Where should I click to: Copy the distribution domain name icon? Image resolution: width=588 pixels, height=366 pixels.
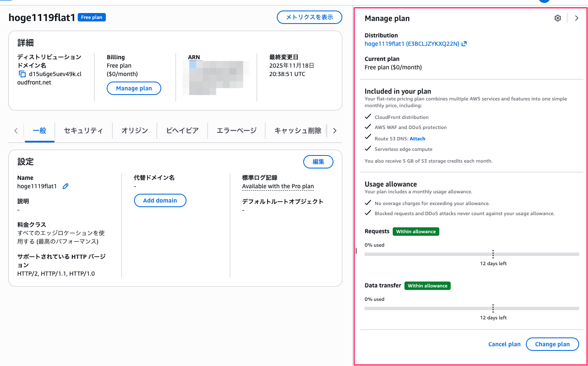coord(22,74)
